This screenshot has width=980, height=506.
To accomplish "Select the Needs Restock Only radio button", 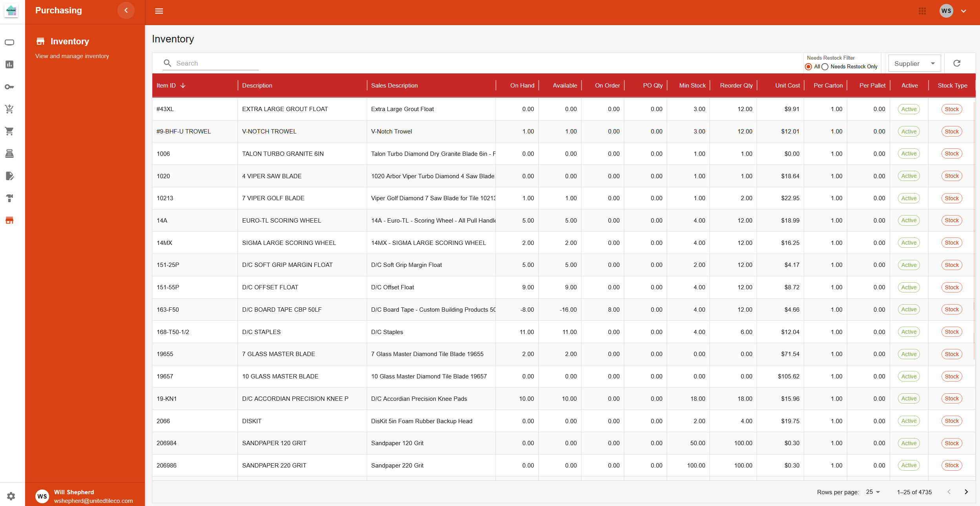I will pyautogui.click(x=825, y=67).
